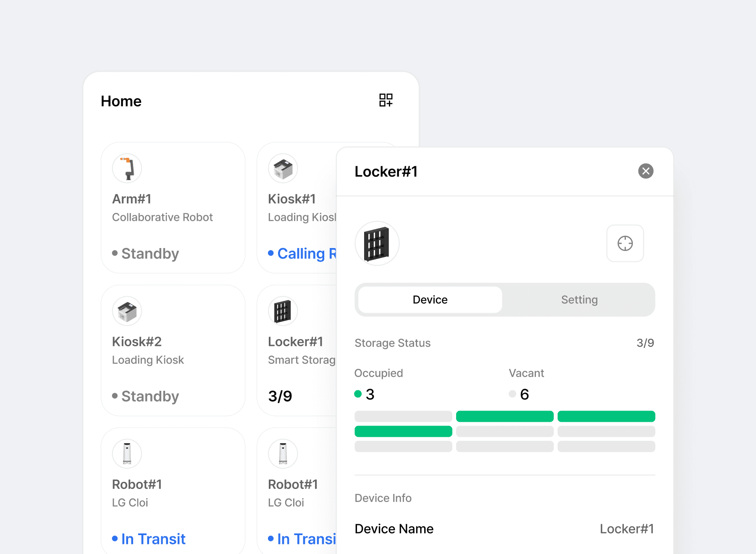The width and height of the screenshot is (756, 554).
Task: Click the Kiosk#1 device icon
Action: coord(283,168)
